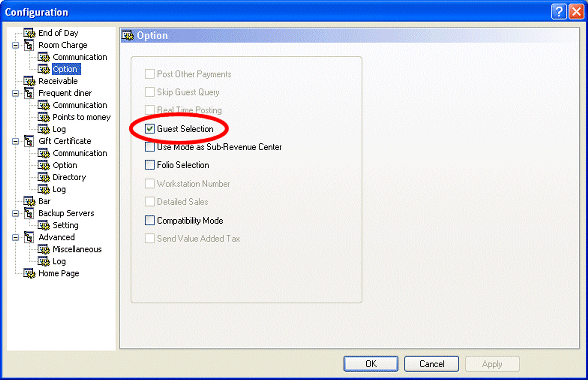Screen dimensions: 588x380
Task: Click the icon beside Frequent diner Log
Action: [x=44, y=129]
